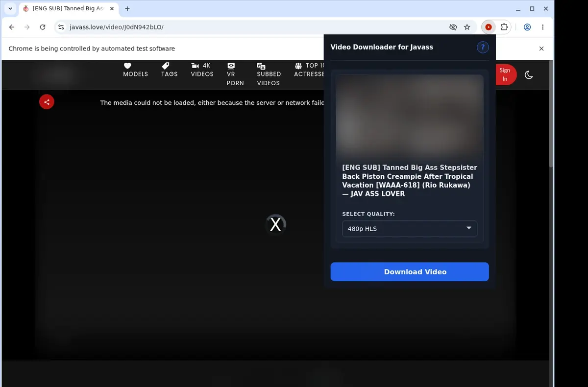Screen dimensions: 588x387
Task: Maximize the Chrome window
Action: coord(532,9)
